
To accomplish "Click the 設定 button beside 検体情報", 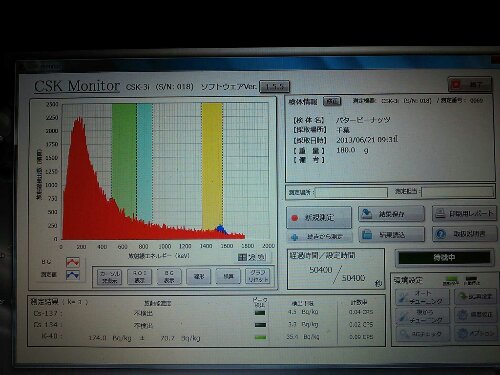I will 332,101.
